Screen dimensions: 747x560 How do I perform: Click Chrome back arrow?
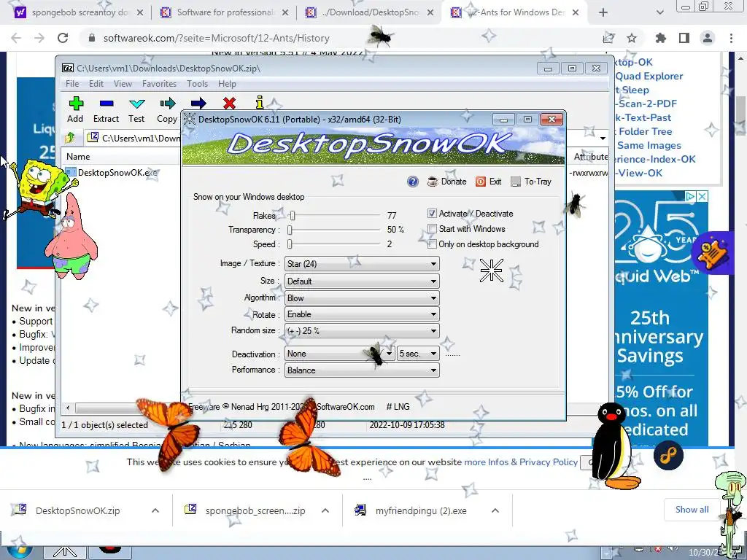[16, 38]
